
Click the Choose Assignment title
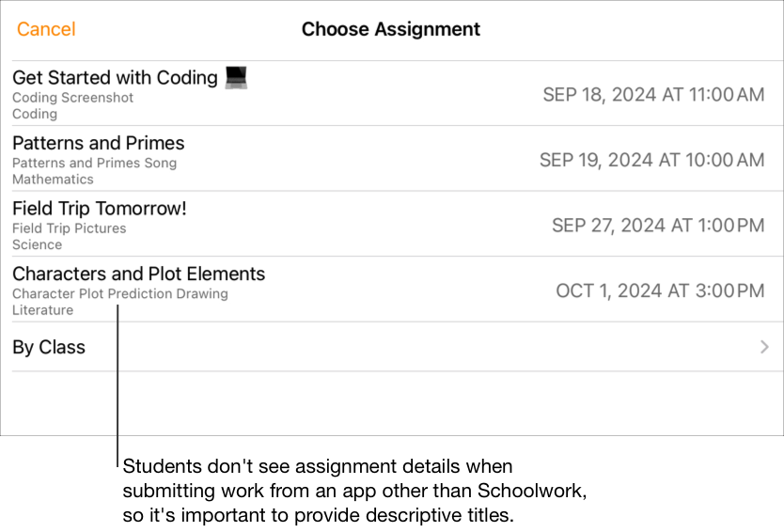[391, 29]
